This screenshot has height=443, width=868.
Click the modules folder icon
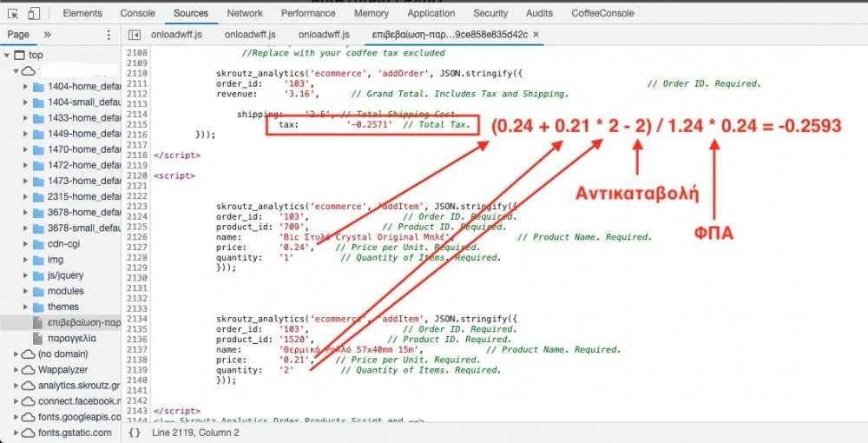38,291
